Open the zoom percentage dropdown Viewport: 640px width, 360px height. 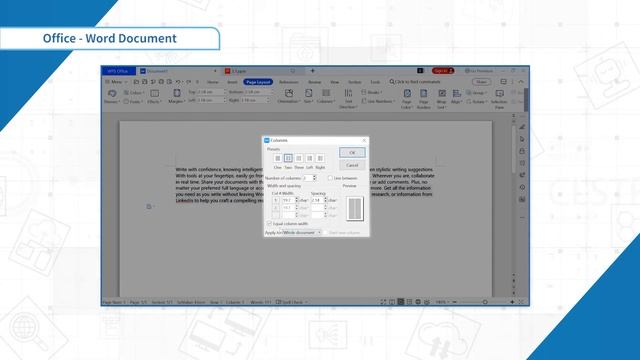pyautogui.click(x=442, y=302)
